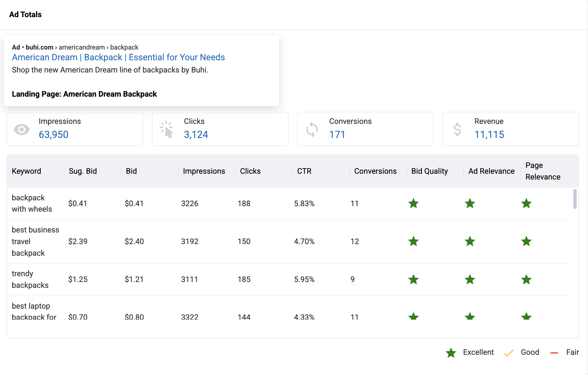Click Page Relevance star for best business travel backpack
The width and height of the screenshot is (588, 375).
[526, 241]
